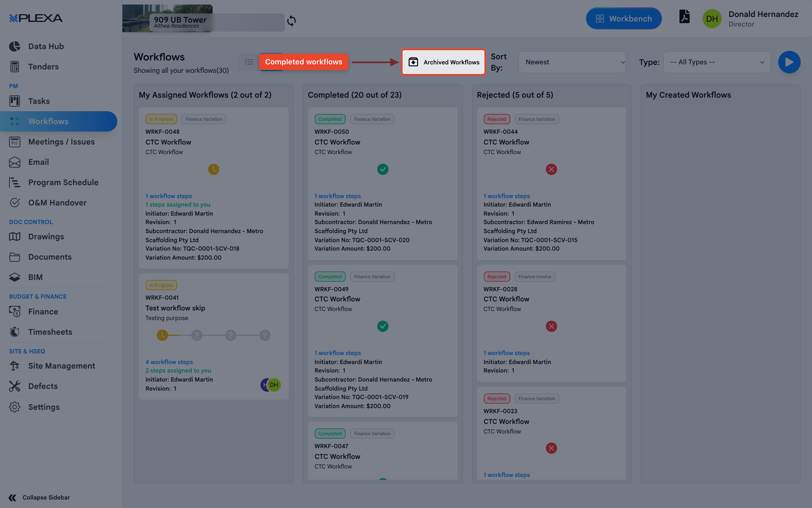Click the DH user avatar
812x508 pixels.
coord(712,18)
